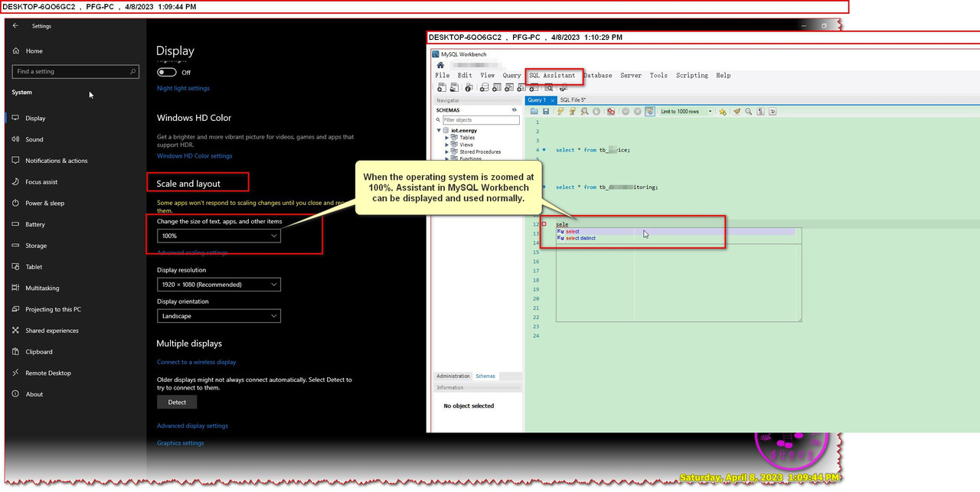Stop the query execution icon
Image resolution: width=980 pixels, height=492 pixels.
[596, 112]
